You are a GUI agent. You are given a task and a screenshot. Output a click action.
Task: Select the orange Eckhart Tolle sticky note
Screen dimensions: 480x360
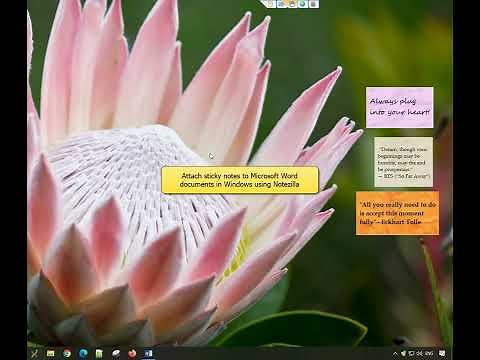397,213
